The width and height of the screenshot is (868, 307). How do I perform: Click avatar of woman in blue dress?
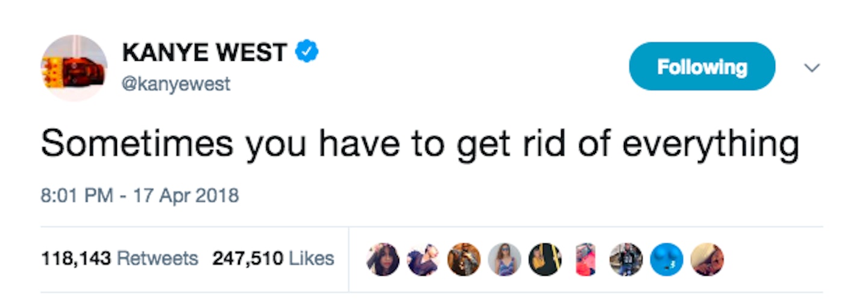505,259
